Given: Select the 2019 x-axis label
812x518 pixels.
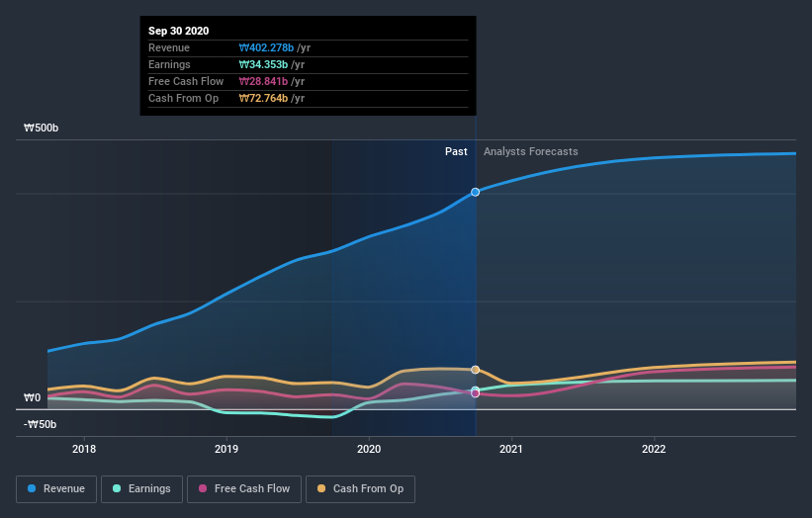Looking at the screenshot, I should pos(226,449).
